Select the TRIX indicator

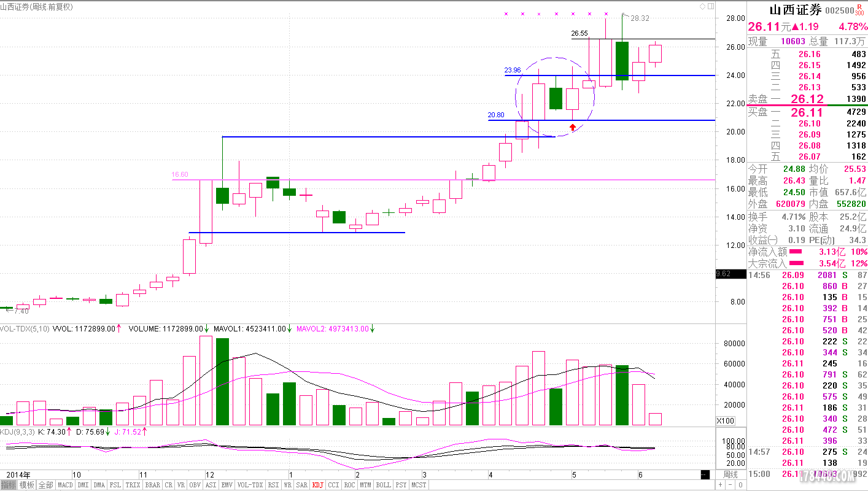(x=133, y=485)
